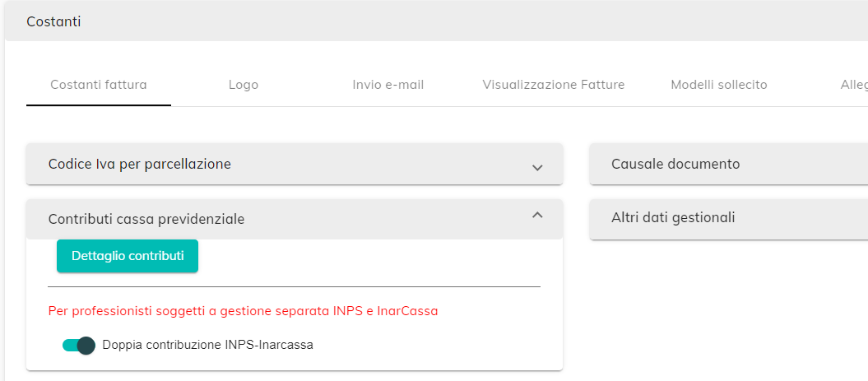Open the Invio e-mail tab

pyautogui.click(x=388, y=86)
